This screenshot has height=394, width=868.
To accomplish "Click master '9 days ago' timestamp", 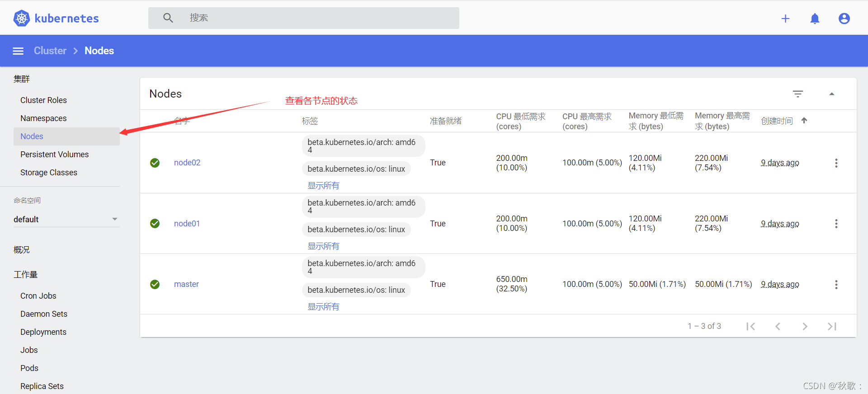I will click(780, 284).
